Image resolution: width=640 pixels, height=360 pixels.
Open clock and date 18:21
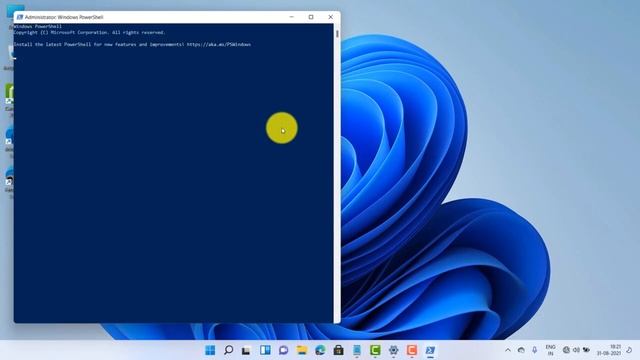click(609, 350)
